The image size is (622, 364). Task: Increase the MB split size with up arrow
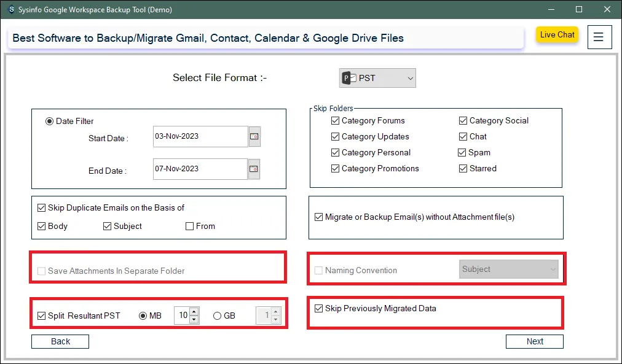coord(194,312)
